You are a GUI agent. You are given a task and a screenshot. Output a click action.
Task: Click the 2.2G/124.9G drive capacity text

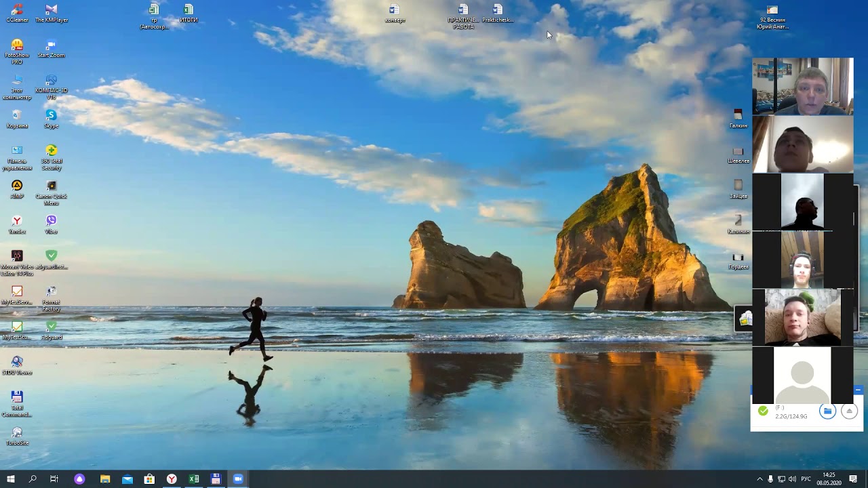[x=791, y=416]
